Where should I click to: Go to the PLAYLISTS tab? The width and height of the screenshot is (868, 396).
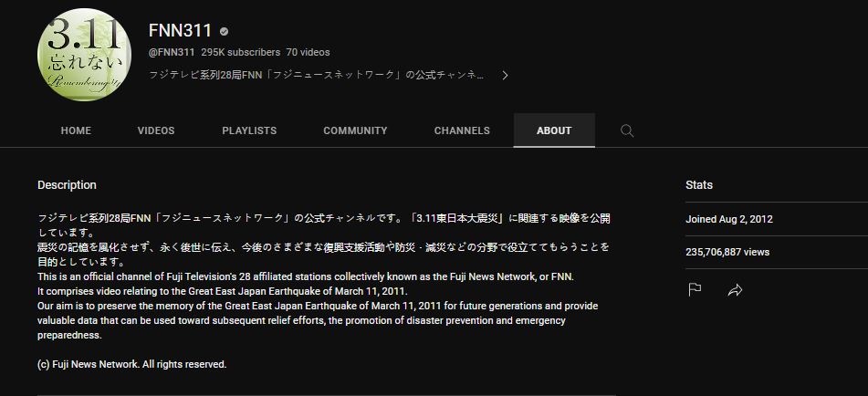coord(249,130)
